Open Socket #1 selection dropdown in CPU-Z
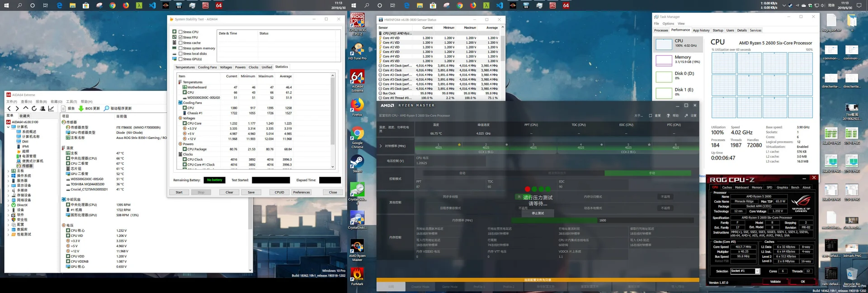 [745, 271]
